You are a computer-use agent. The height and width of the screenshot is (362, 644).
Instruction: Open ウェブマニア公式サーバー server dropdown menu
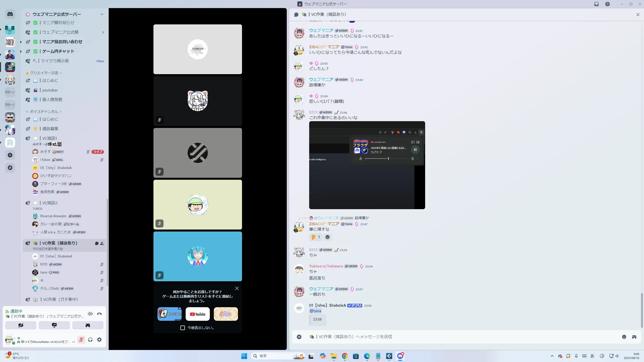(102, 14)
